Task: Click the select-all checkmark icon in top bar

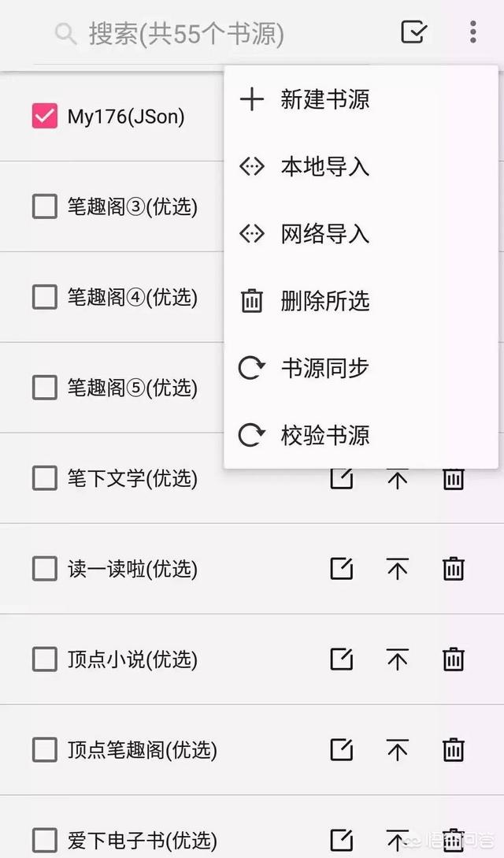Action: (413, 32)
